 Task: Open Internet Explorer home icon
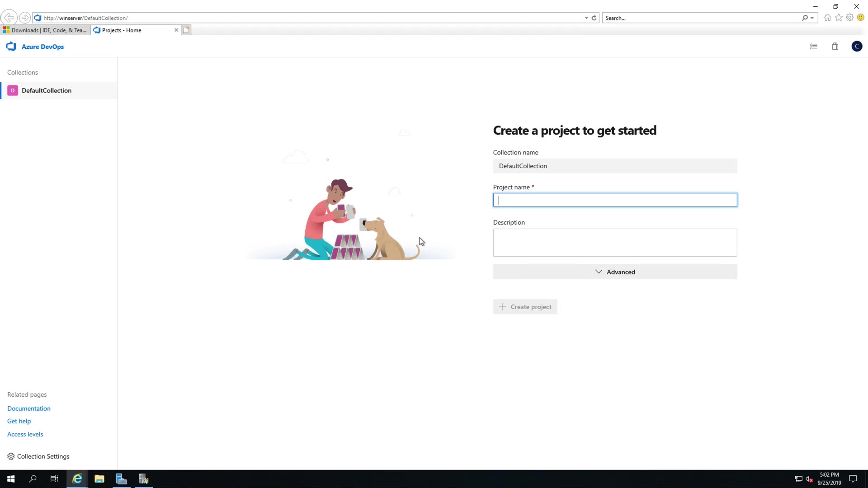pos(827,18)
